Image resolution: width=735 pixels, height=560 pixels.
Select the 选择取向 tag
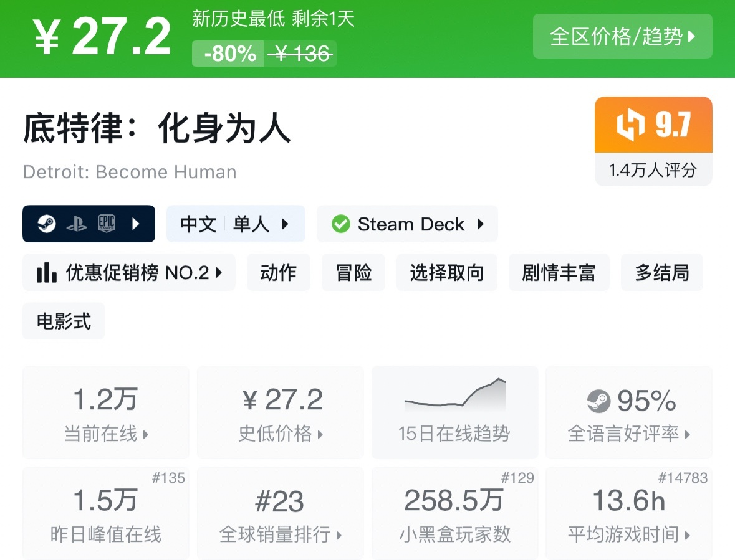tap(446, 272)
